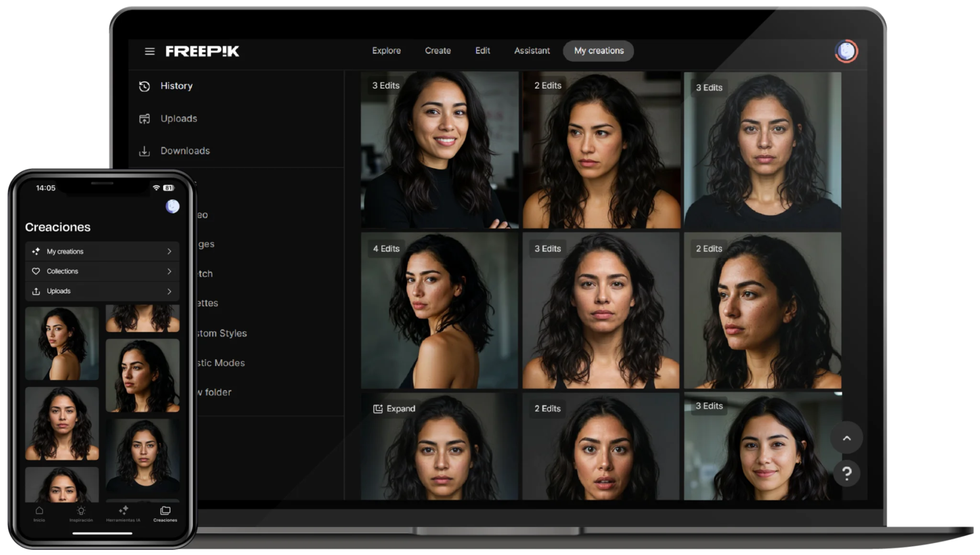
Task: Select the My creations tab
Action: [598, 51]
